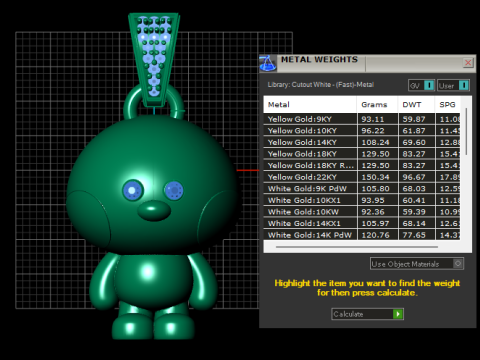The height and width of the screenshot is (360, 480).
Task: Click the 96.67 DWT value
Action: pos(414,177)
